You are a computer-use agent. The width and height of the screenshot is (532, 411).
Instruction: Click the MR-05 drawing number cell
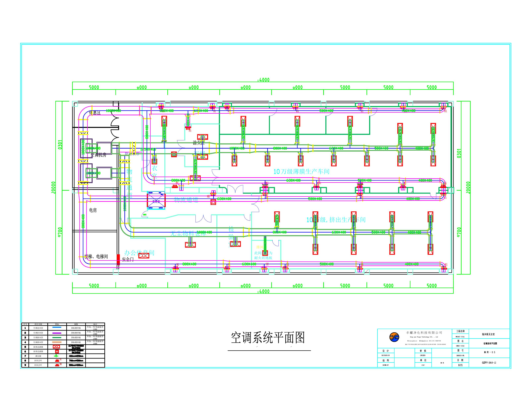point(490,352)
